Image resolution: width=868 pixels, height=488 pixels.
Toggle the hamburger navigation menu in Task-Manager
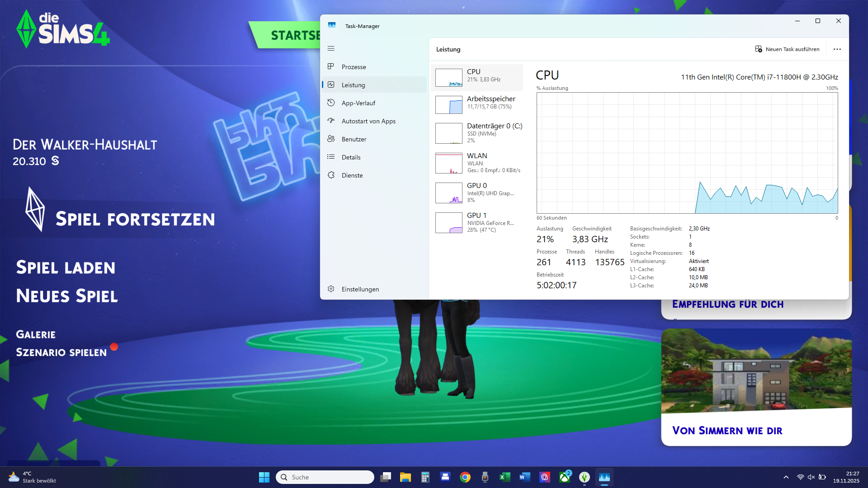[x=331, y=48]
